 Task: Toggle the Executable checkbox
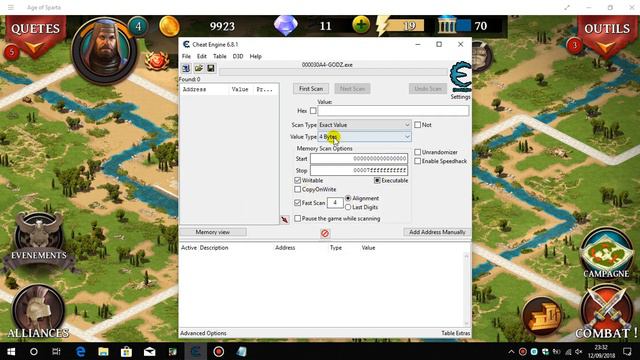point(377,180)
